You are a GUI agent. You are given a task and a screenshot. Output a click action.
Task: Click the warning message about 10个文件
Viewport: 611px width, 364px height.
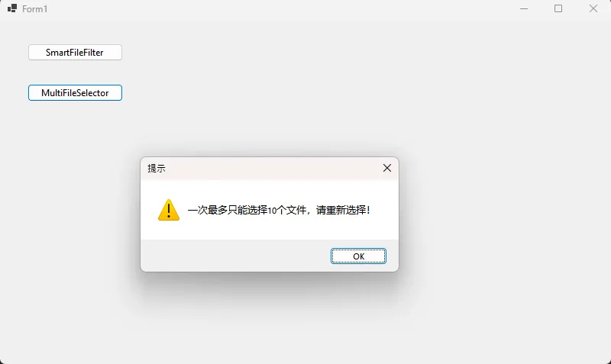pyautogui.click(x=279, y=210)
